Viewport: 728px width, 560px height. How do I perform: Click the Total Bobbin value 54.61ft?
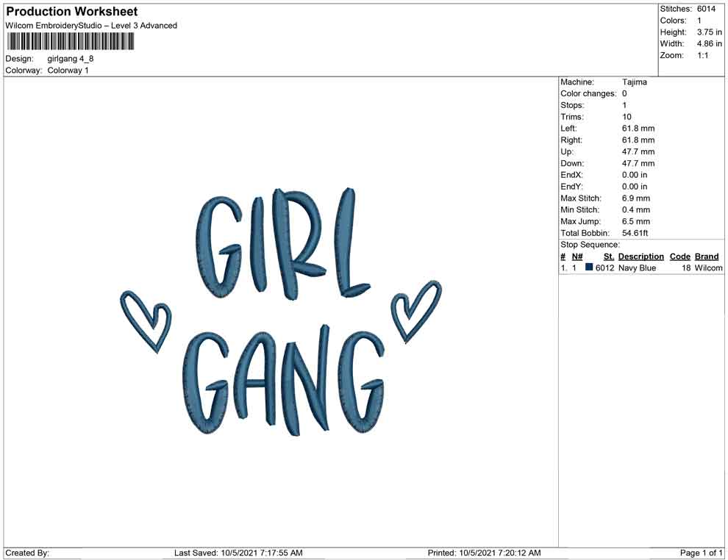pos(638,233)
